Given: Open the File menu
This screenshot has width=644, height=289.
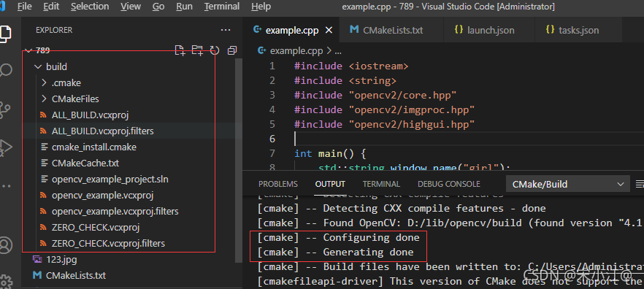Looking at the screenshot, I should [25, 7].
